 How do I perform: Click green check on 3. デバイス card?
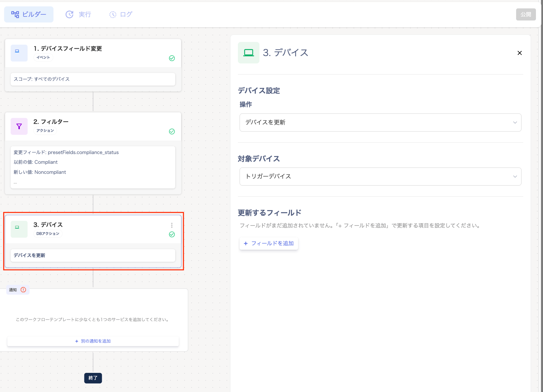coord(172,234)
